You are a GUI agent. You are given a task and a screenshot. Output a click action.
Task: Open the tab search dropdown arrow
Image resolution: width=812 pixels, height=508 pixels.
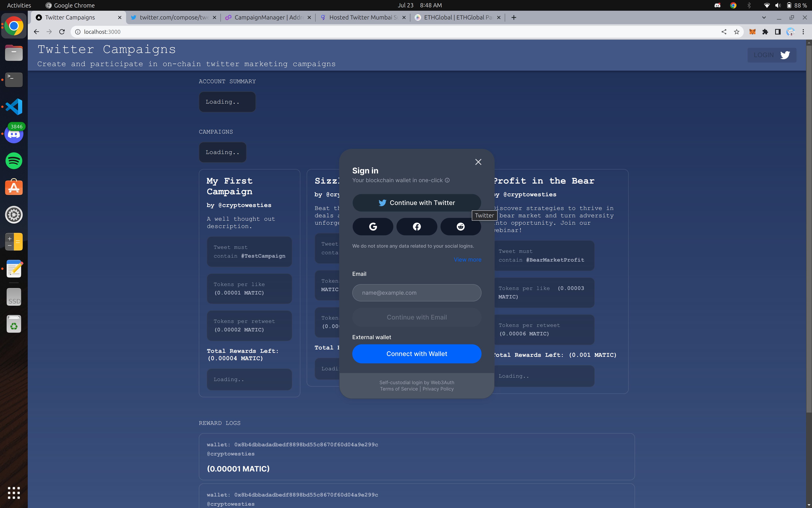(x=764, y=17)
